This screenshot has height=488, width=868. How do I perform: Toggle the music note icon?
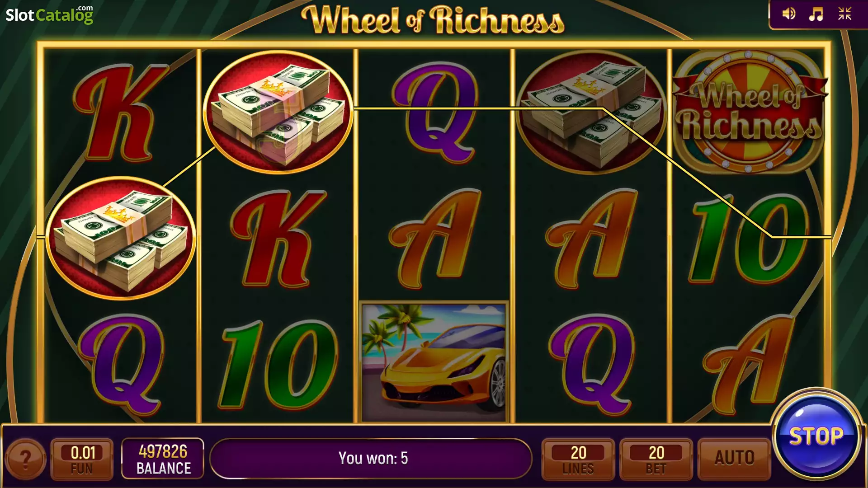pyautogui.click(x=816, y=14)
